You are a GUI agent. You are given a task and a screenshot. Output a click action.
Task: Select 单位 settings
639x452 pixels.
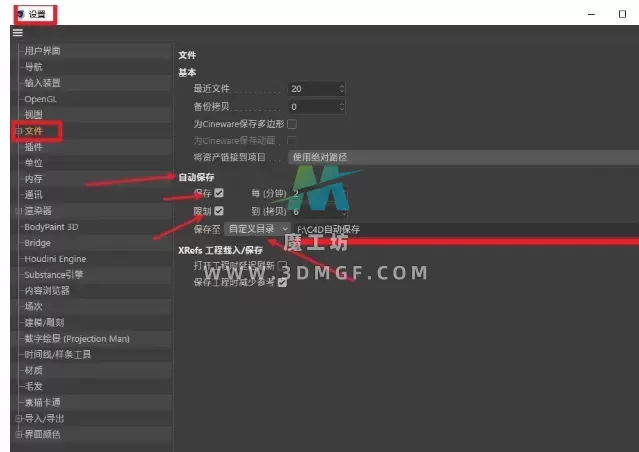[33, 163]
